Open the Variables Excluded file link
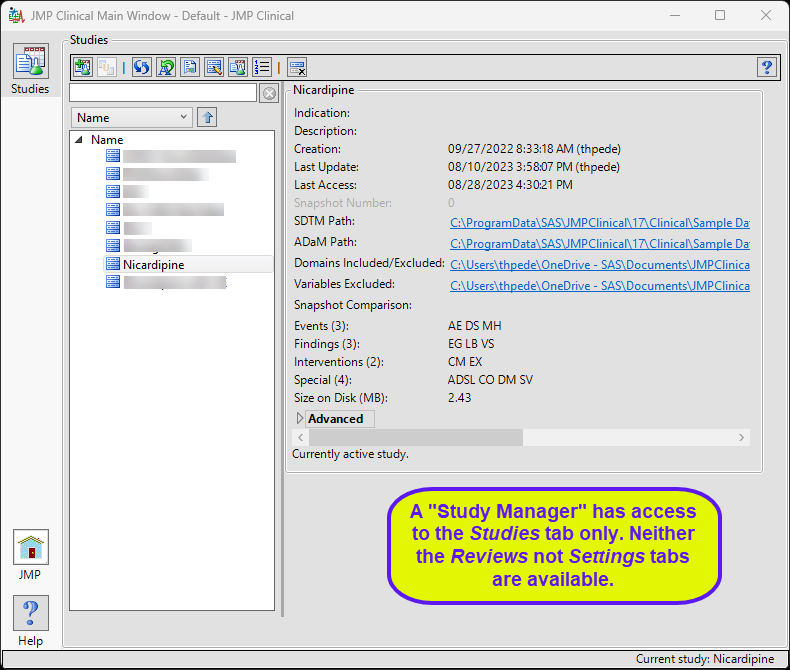 600,286
